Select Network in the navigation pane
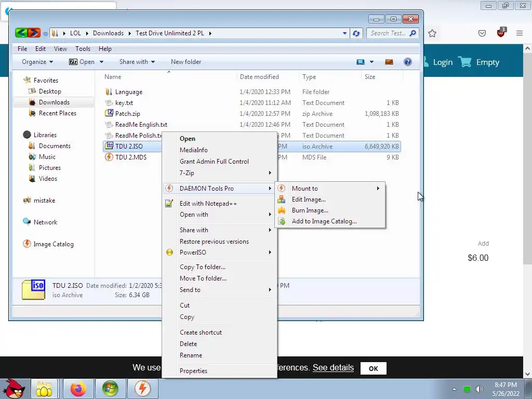This screenshot has width=532, height=399. [x=45, y=222]
